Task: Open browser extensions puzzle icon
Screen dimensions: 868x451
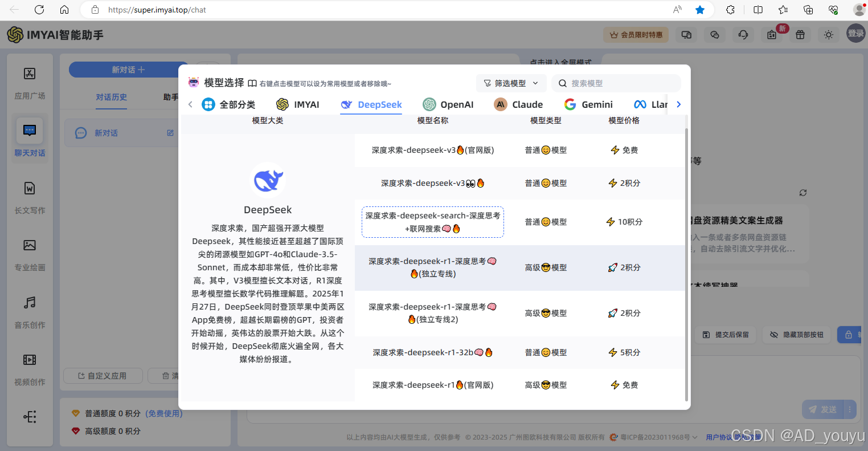Action: click(730, 10)
